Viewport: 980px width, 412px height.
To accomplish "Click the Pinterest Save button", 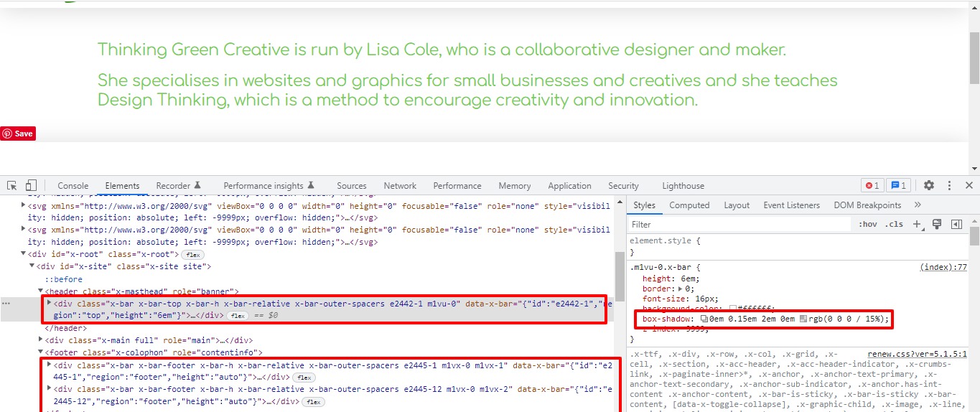I will [x=18, y=134].
